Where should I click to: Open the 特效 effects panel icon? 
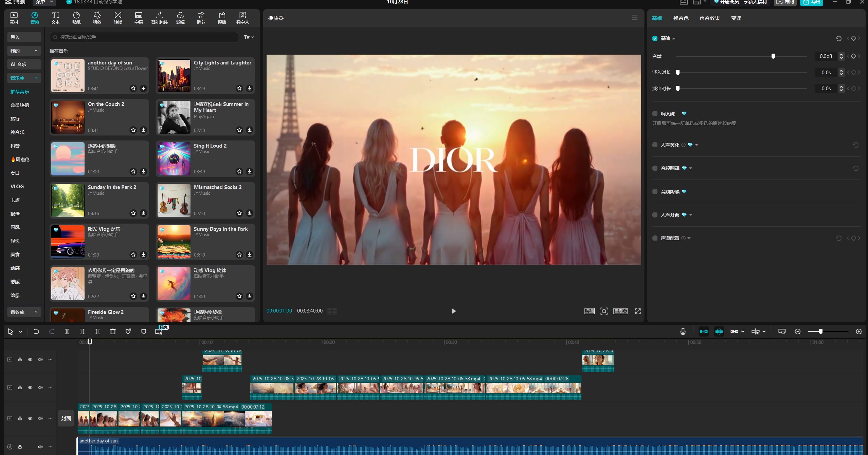click(97, 18)
